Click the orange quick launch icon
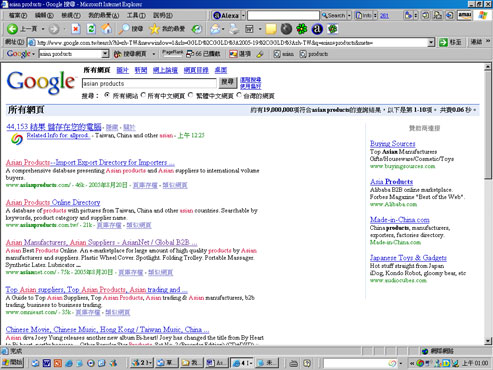 click(58, 363)
